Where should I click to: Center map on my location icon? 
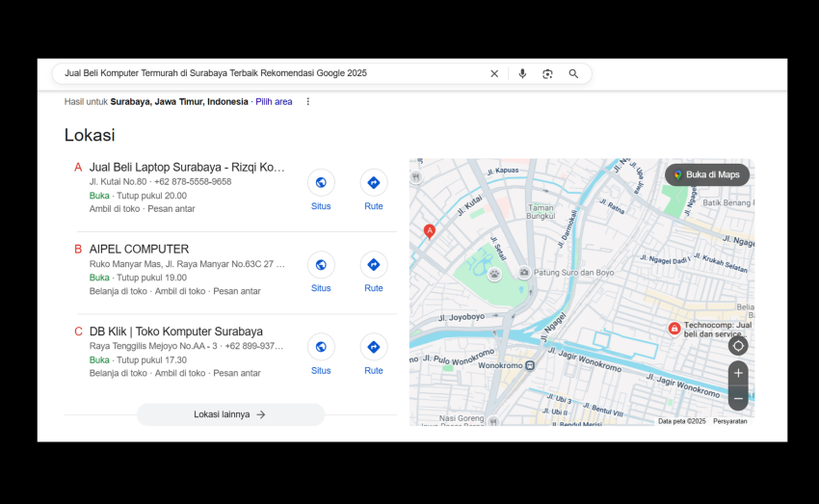tap(738, 346)
